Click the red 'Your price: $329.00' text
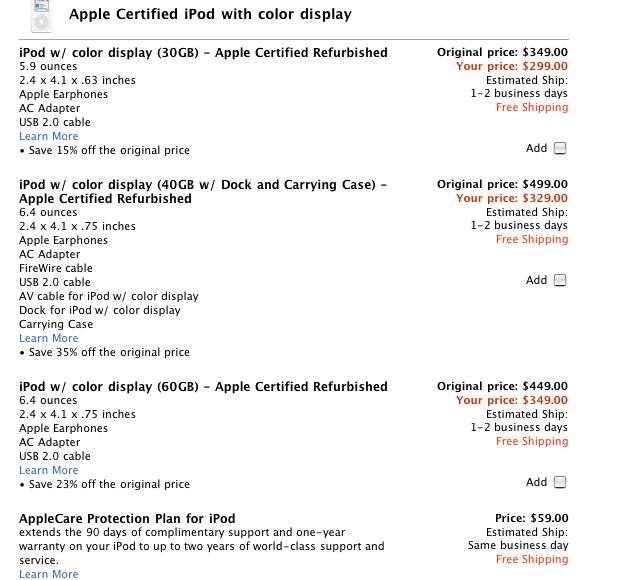634x580 pixels. tap(511, 198)
